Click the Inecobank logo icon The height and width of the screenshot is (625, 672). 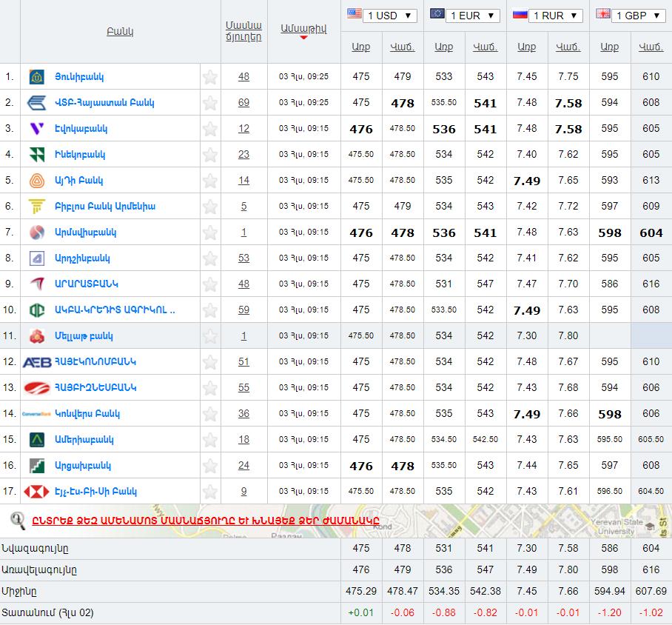[x=36, y=155]
